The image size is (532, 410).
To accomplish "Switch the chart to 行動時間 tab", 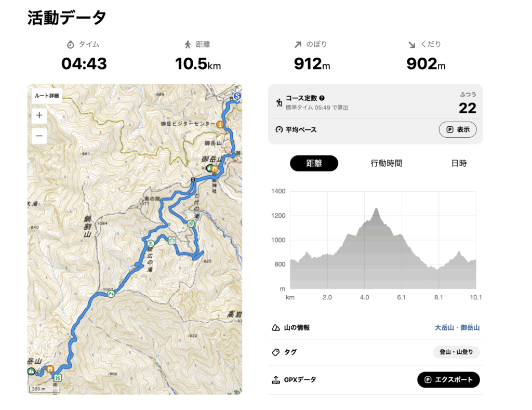I will (x=386, y=163).
